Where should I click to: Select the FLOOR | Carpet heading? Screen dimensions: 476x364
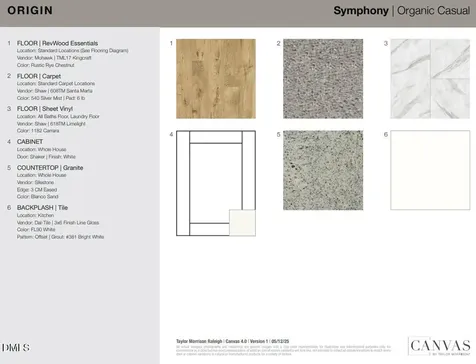coord(39,76)
